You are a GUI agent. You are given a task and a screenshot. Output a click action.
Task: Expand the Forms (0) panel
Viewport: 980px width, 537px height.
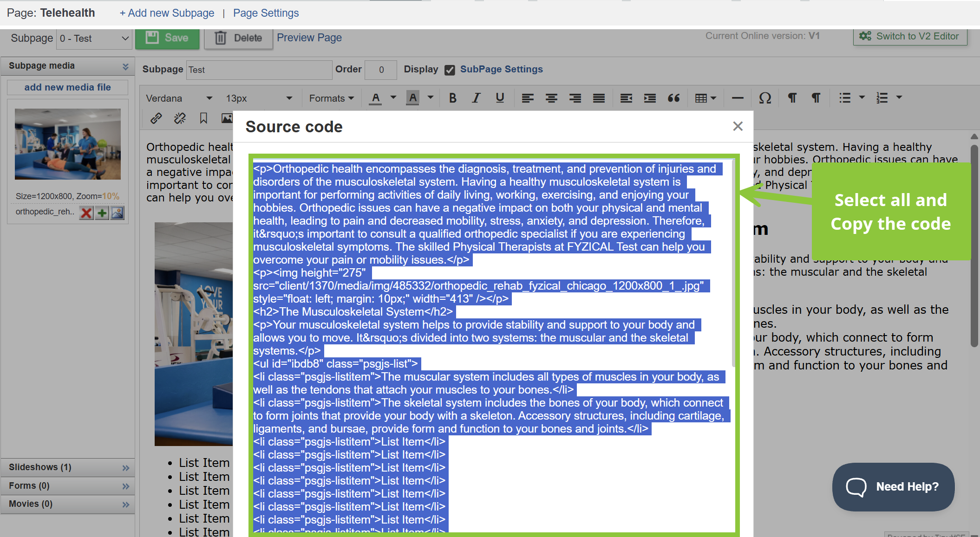[x=126, y=486]
